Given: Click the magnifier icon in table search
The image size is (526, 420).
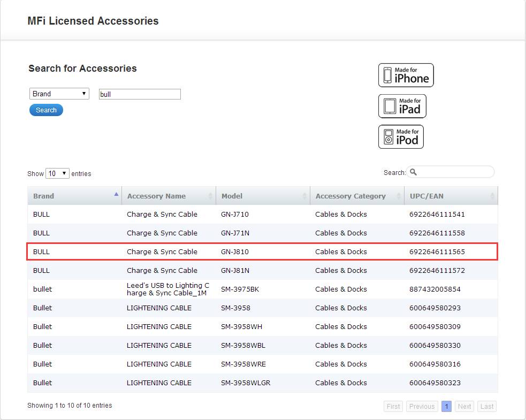Looking at the screenshot, I should [x=413, y=172].
